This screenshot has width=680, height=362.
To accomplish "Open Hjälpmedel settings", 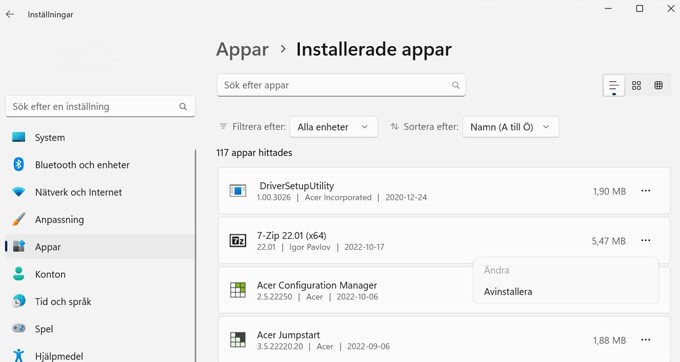I will click(x=100, y=356).
